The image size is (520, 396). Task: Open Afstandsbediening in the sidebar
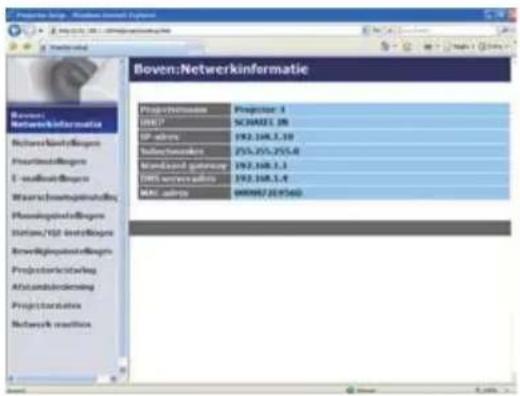coord(53,287)
